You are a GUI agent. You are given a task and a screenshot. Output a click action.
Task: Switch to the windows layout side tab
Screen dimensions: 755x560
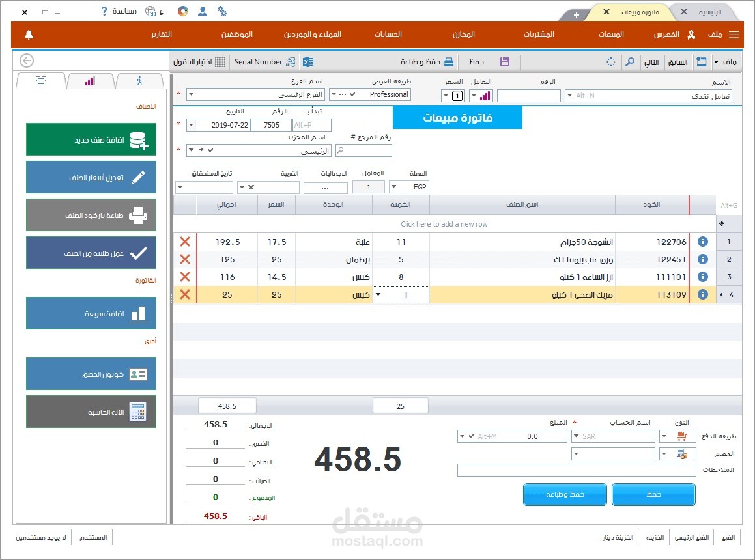coord(41,80)
